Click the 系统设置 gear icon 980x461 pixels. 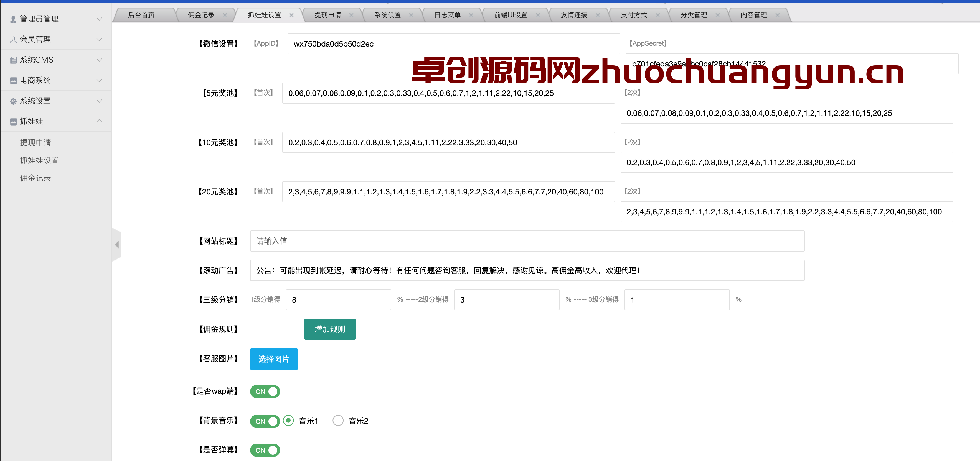coord(13,101)
